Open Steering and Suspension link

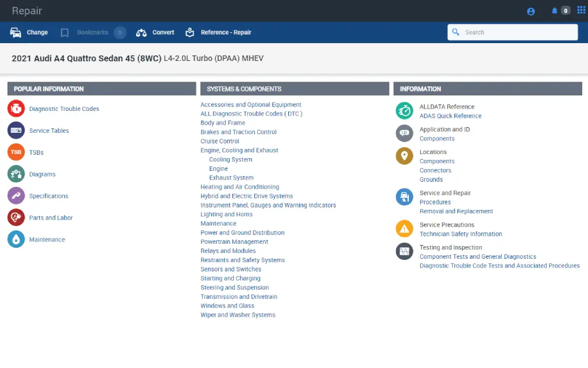point(234,287)
